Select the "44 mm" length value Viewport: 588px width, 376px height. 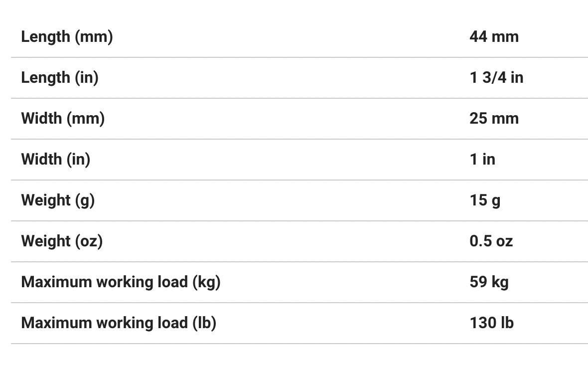tap(494, 36)
